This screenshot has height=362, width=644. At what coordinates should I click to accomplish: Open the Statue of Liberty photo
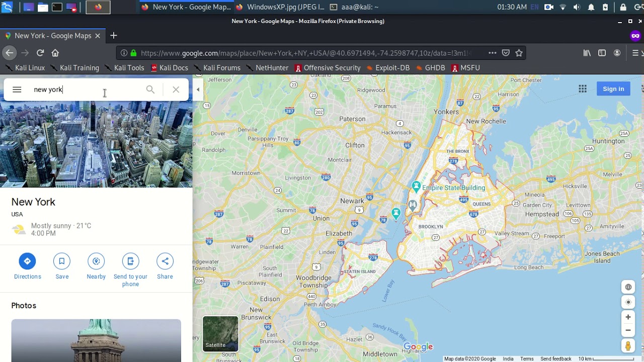(96, 340)
